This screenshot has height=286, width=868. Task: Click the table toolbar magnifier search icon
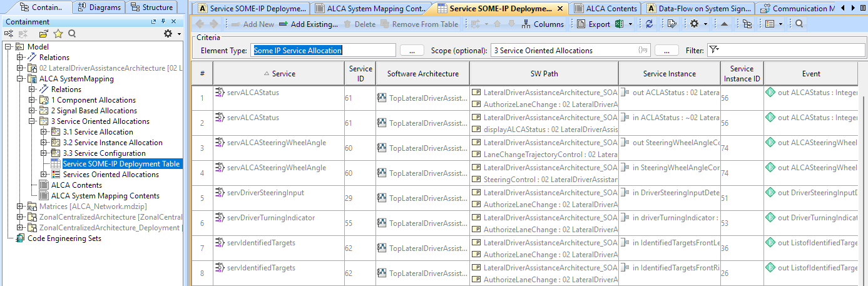click(799, 24)
